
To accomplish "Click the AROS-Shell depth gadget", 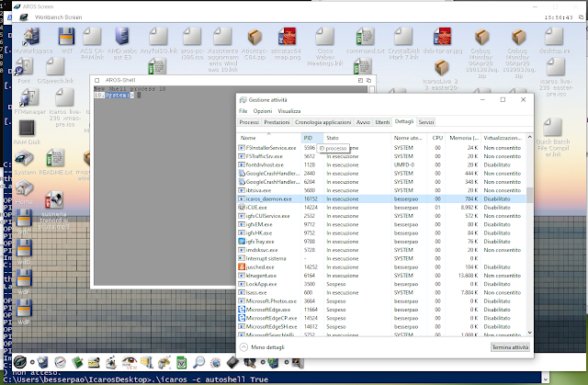I will tap(368, 80).
